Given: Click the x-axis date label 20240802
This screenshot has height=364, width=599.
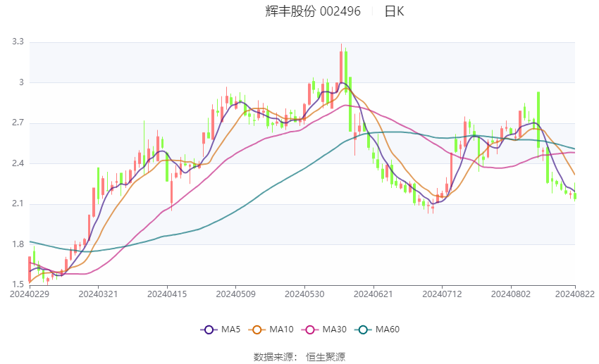Looking at the screenshot, I should pos(511,294).
